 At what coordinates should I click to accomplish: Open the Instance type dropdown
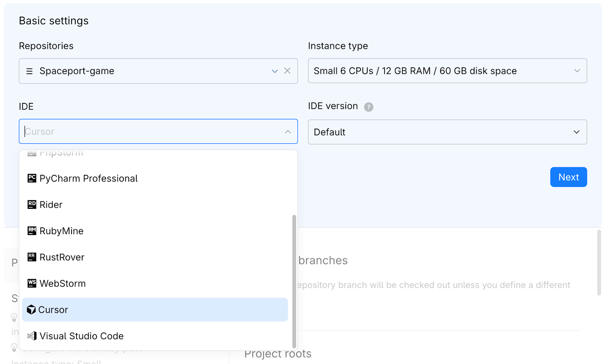pyautogui.click(x=447, y=71)
